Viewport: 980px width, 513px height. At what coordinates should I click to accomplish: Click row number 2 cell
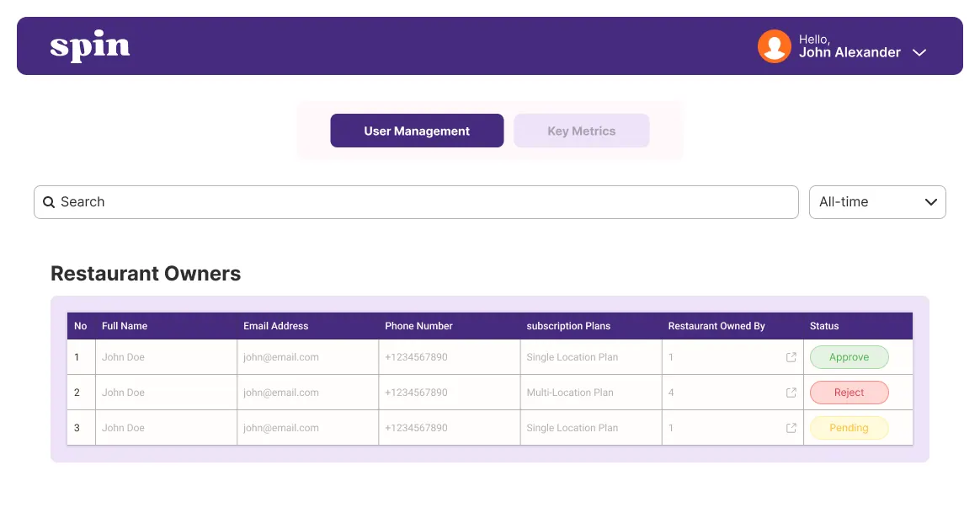(x=82, y=393)
